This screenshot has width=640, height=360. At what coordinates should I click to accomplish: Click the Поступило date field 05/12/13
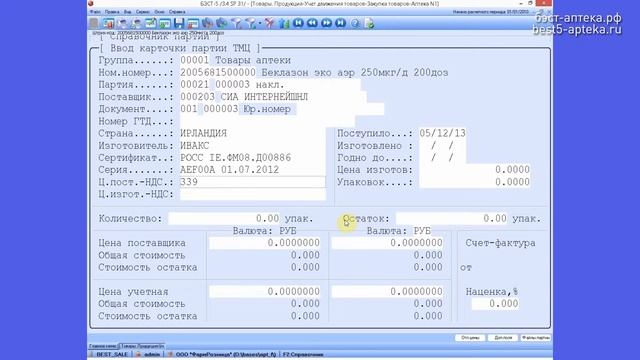pyautogui.click(x=442, y=133)
